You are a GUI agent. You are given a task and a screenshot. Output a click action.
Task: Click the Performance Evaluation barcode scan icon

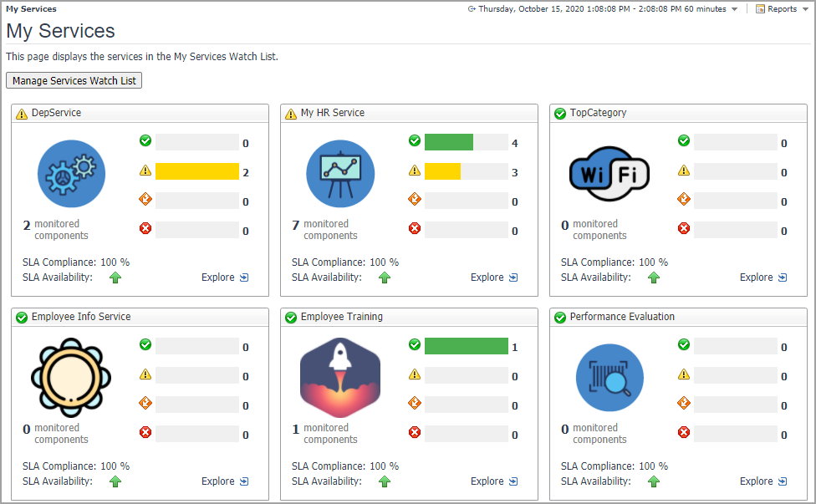[609, 377]
